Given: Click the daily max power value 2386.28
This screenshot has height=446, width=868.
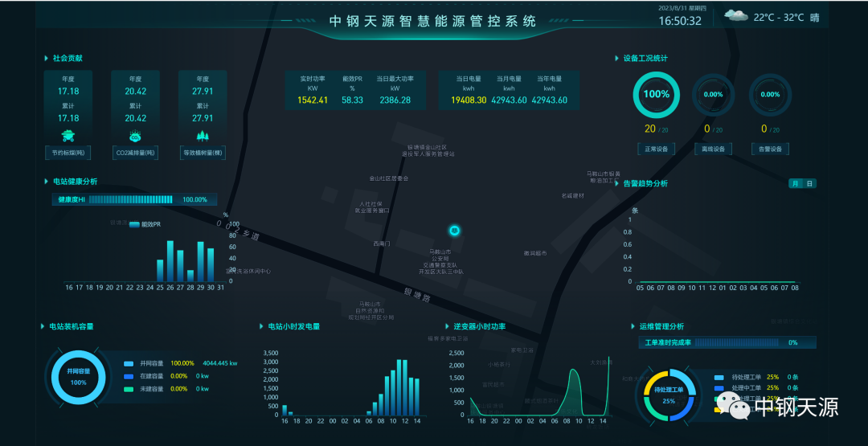Looking at the screenshot, I should [395, 100].
